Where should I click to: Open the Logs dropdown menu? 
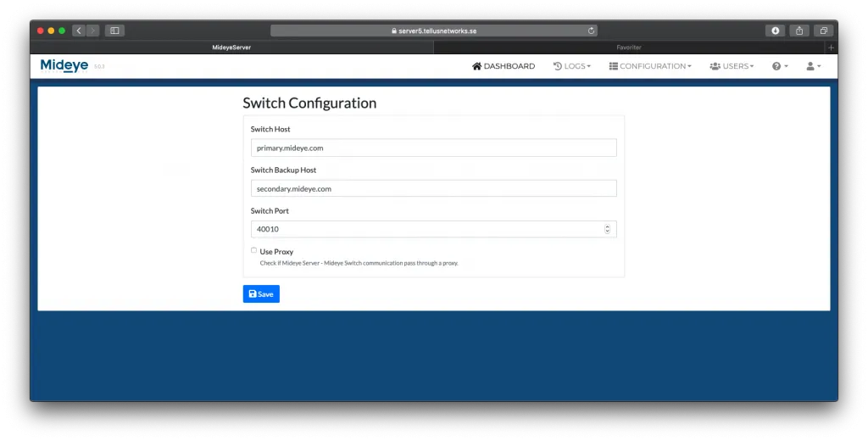click(x=572, y=66)
